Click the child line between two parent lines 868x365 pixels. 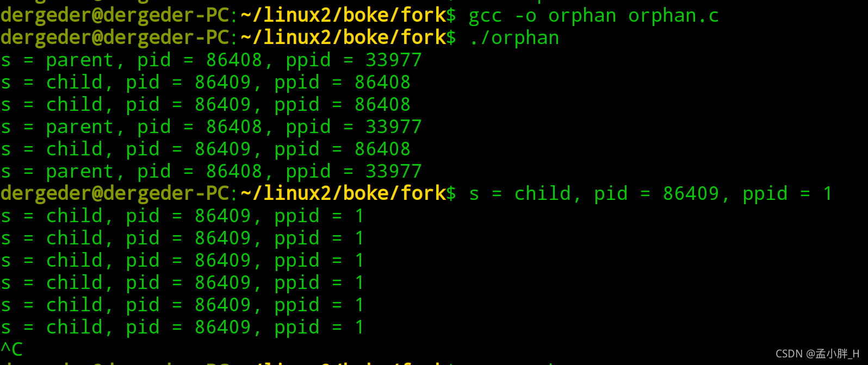(x=206, y=149)
